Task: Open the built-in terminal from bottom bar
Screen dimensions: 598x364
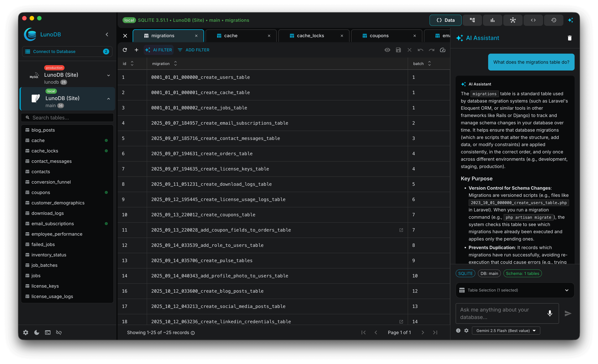Action: 48,332
